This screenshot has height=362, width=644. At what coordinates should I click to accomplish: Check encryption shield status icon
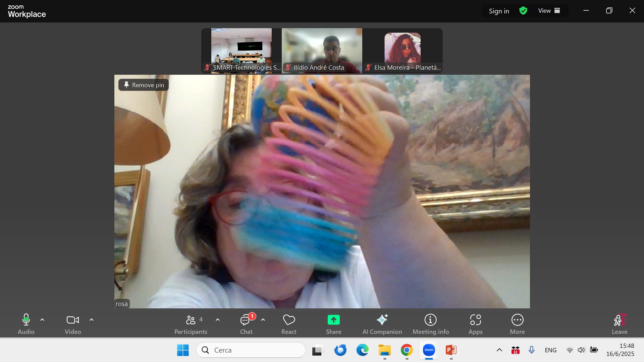pyautogui.click(x=523, y=11)
